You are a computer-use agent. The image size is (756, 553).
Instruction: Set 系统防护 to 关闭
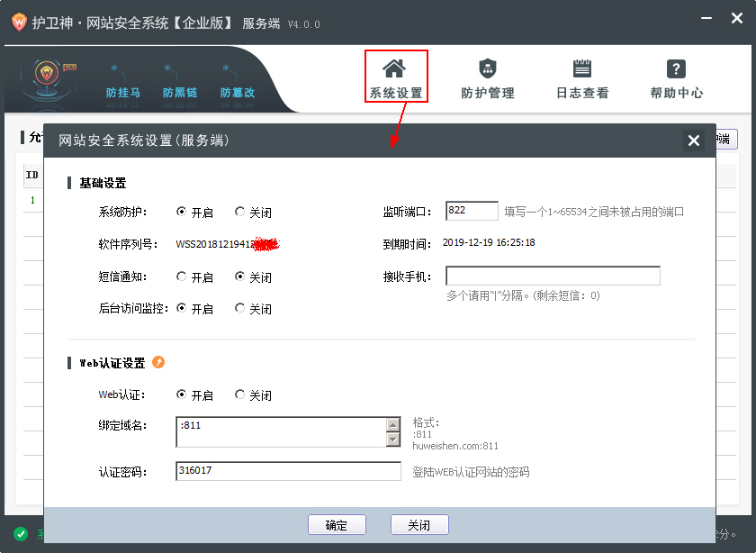240,213
